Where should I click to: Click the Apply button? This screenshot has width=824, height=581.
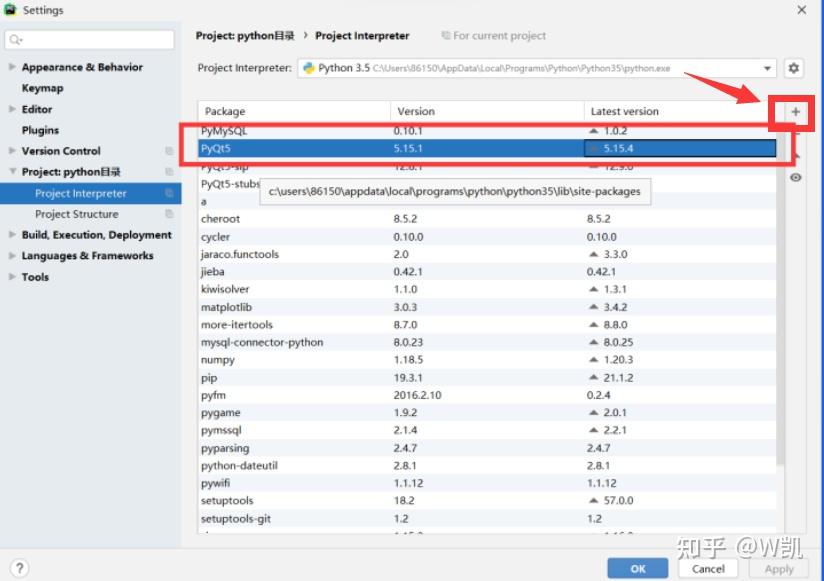pyautogui.click(x=779, y=567)
